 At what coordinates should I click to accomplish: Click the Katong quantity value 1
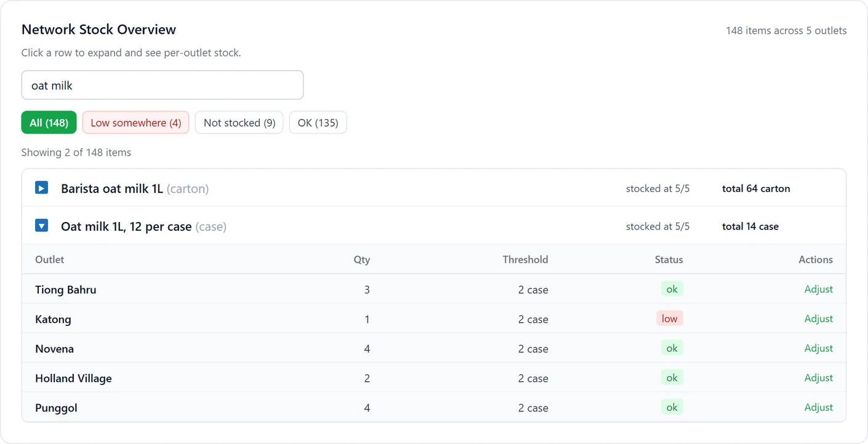tap(367, 319)
